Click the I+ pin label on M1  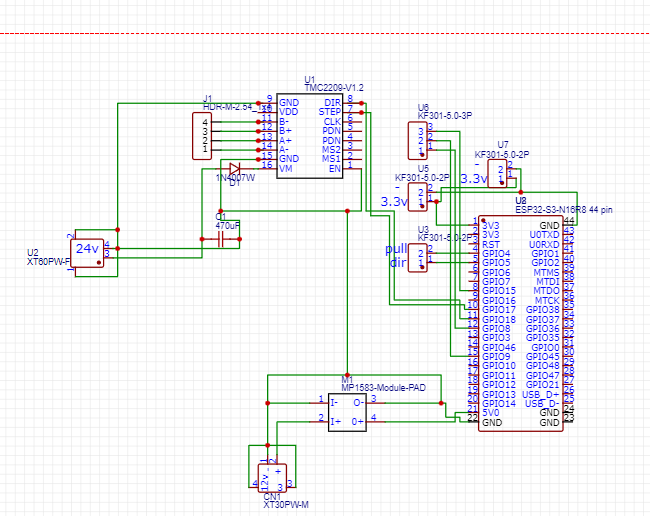[x=335, y=422]
